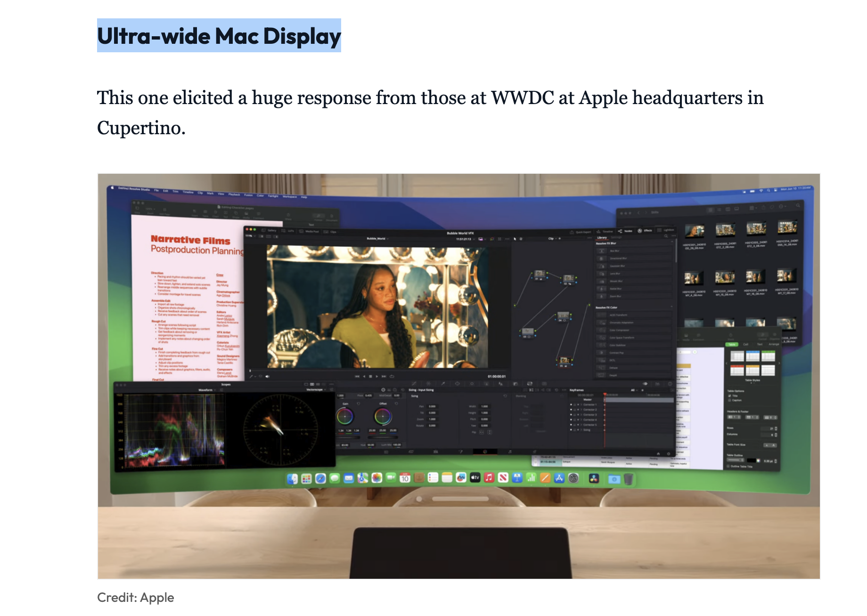
Task: Open Finder from the dock
Action: click(293, 478)
